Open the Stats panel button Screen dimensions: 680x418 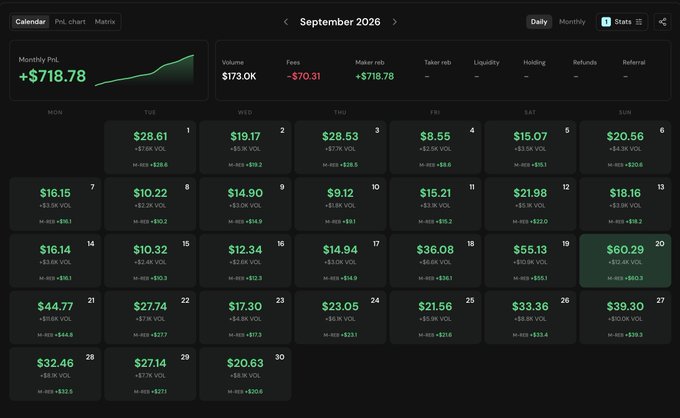pos(622,22)
